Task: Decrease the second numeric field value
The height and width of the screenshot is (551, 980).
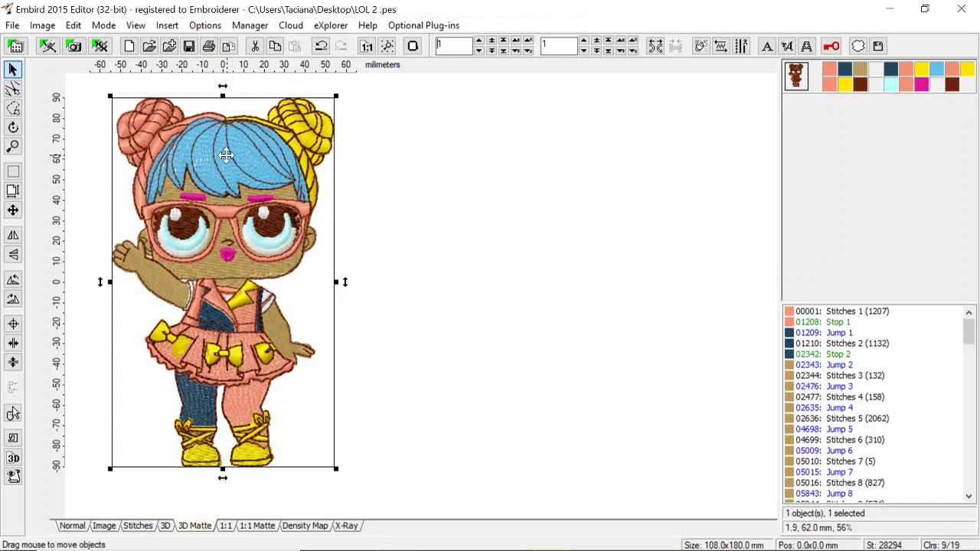Action: pos(584,51)
